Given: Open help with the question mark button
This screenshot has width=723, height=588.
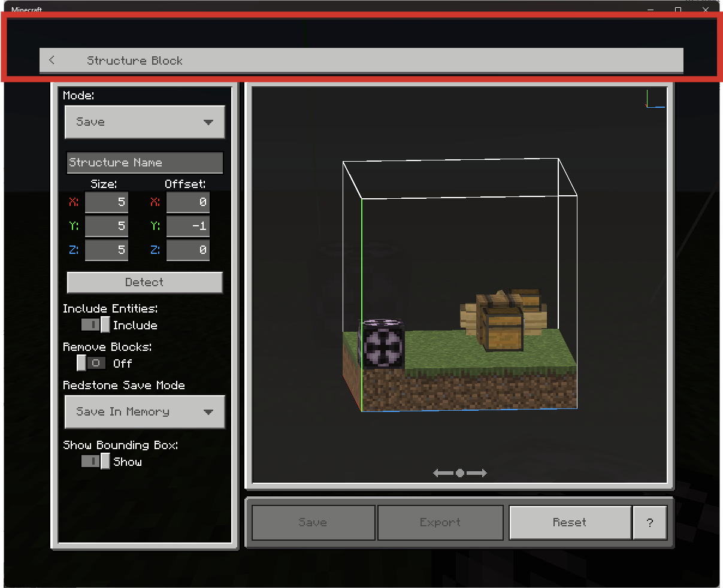Looking at the screenshot, I should tap(650, 523).
